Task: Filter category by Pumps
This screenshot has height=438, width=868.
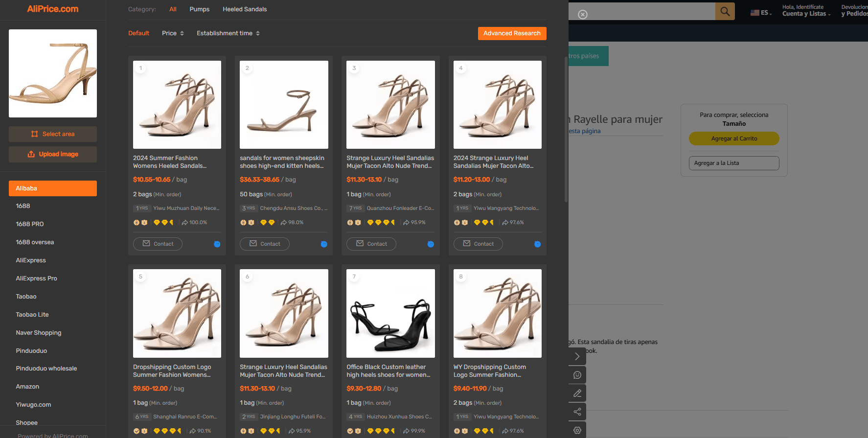Action: (200, 9)
